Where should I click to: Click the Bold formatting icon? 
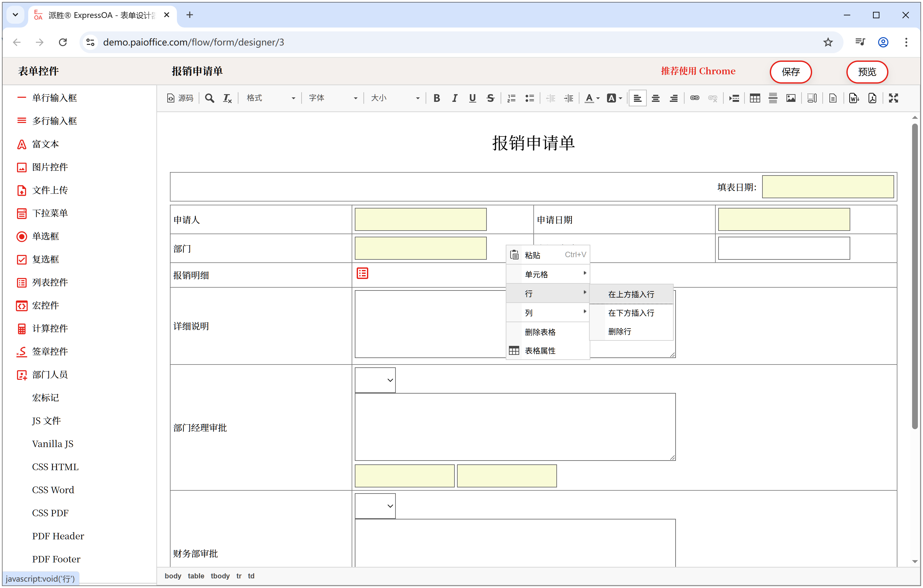pyautogui.click(x=437, y=98)
